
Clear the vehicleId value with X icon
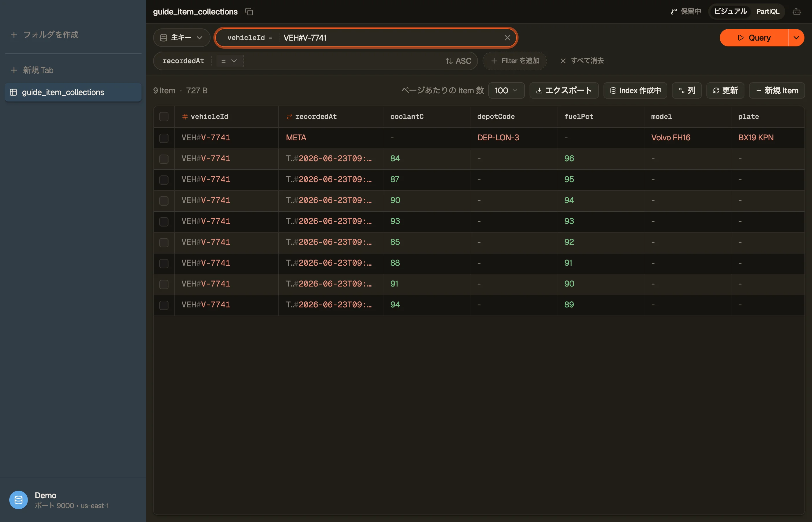click(507, 38)
